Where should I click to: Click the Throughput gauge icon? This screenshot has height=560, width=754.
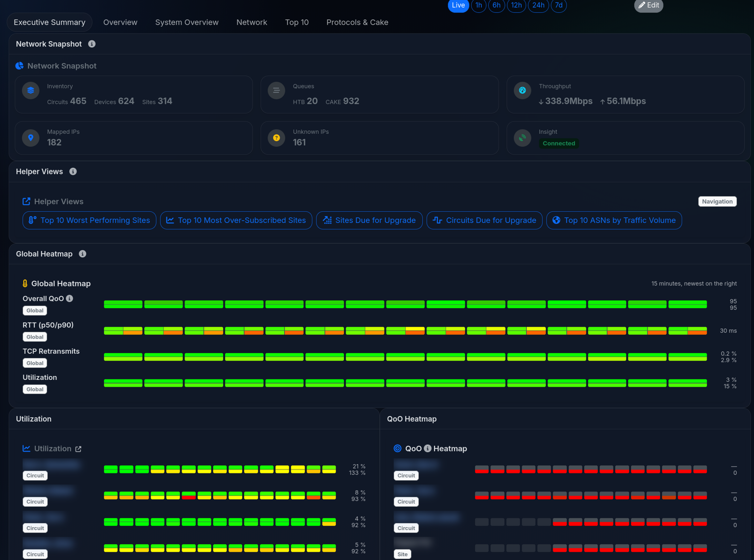click(x=522, y=90)
